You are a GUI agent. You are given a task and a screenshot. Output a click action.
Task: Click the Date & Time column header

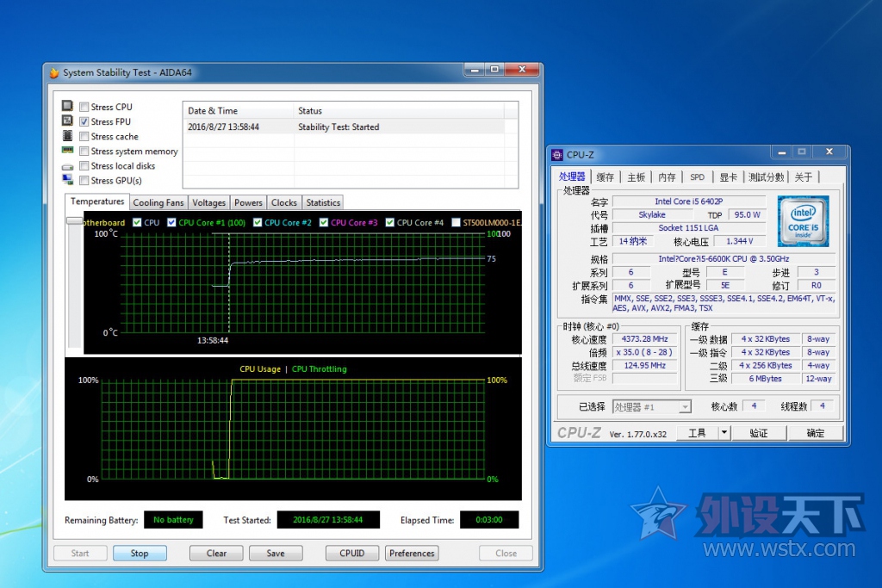238,111
